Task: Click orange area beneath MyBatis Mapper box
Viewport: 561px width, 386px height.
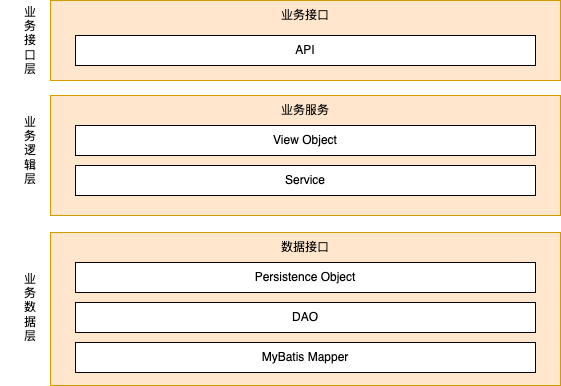Action: (x=305, y=379)
